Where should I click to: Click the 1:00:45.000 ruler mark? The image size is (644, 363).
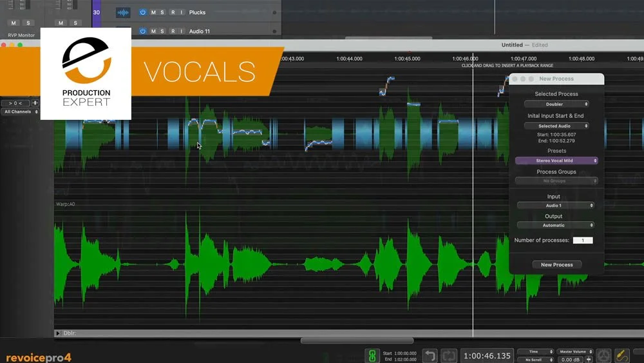[x=407, y=59]
